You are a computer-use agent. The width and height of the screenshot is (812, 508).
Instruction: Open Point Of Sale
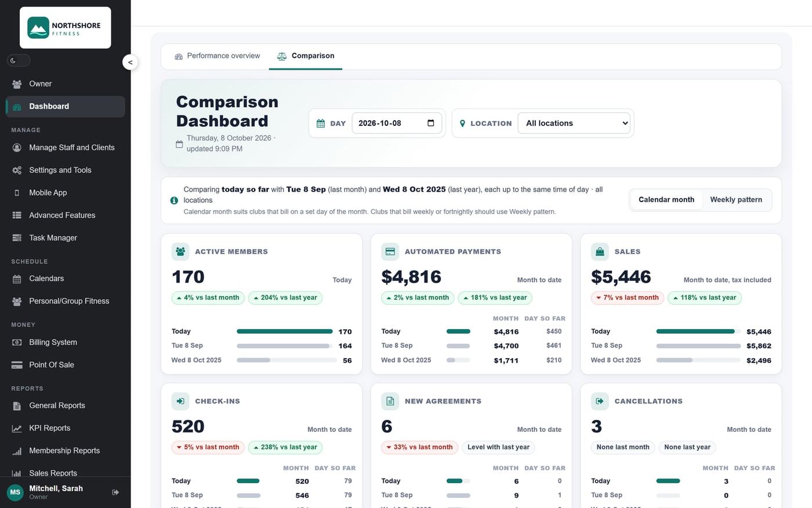(65, 365)
